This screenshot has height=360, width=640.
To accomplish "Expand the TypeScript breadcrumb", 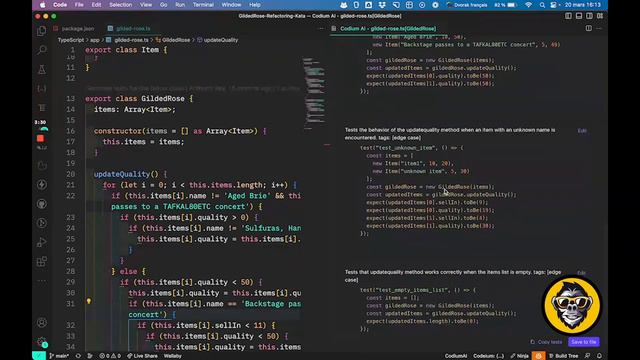I will click(71, 40).
